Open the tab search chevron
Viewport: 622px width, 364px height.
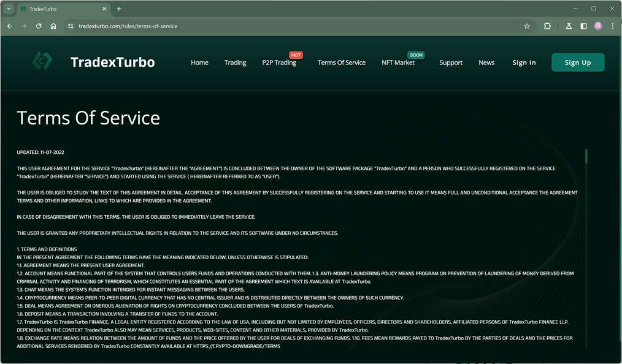click(x=7, y=9)
